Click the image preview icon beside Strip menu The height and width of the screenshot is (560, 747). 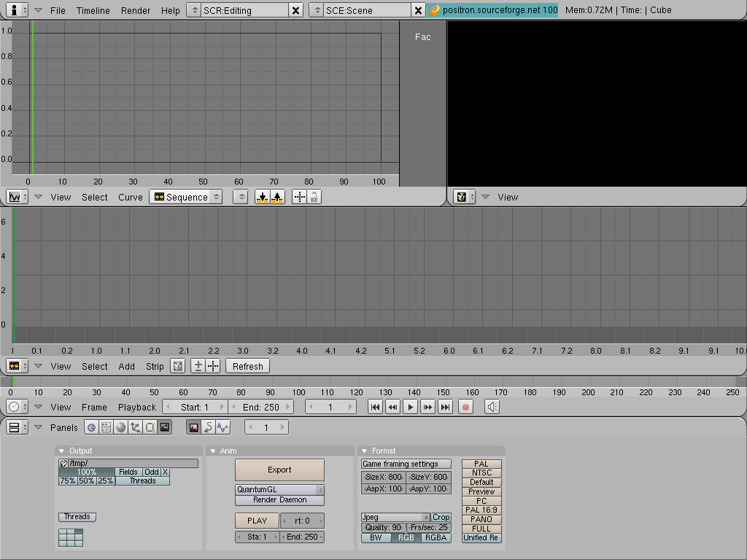(x=178, y=366)
